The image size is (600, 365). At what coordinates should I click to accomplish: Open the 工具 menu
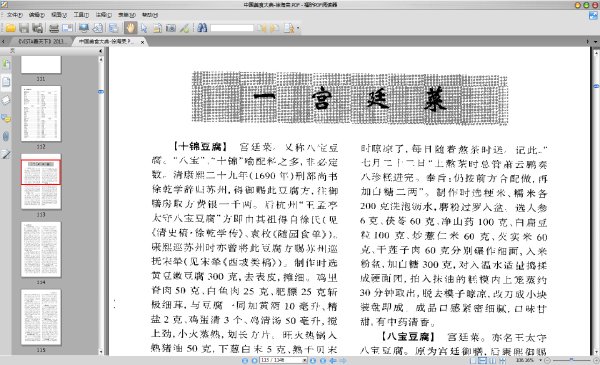click(81, 15)
